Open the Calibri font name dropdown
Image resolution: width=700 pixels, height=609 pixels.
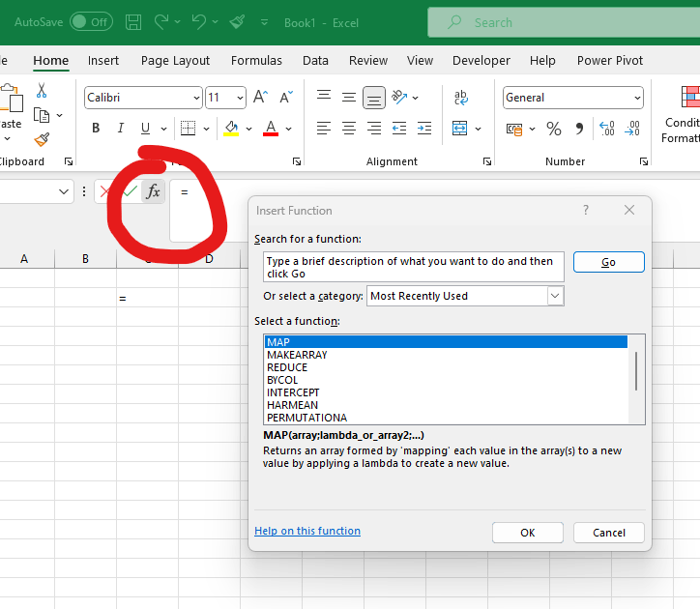pyautogui.click(x=196, y=98)
